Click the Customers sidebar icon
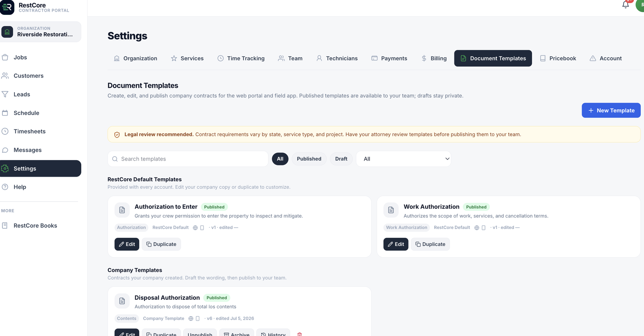644x336 pixels. point(5,76)
